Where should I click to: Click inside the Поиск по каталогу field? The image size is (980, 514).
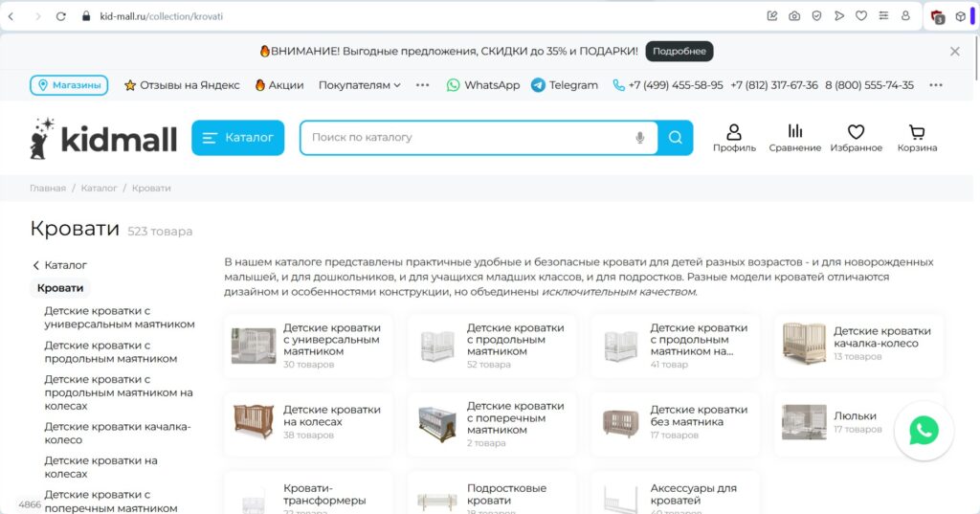coord(469,138)
